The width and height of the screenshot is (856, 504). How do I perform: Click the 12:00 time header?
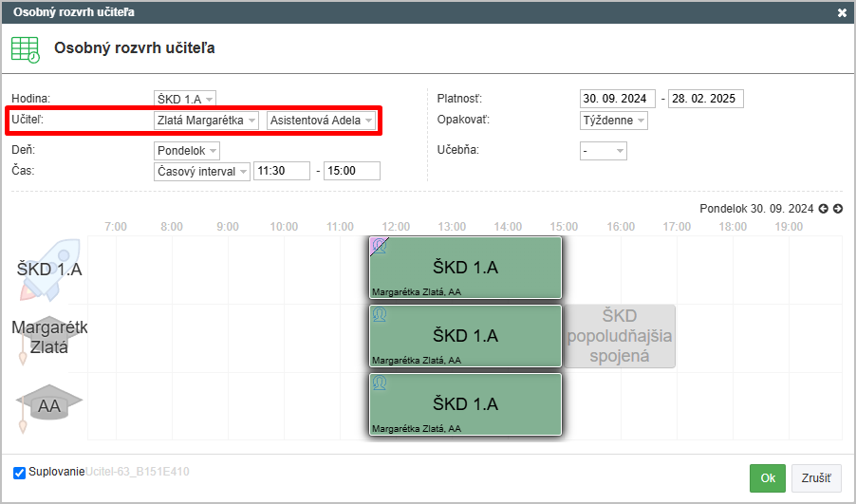(396, 227)
